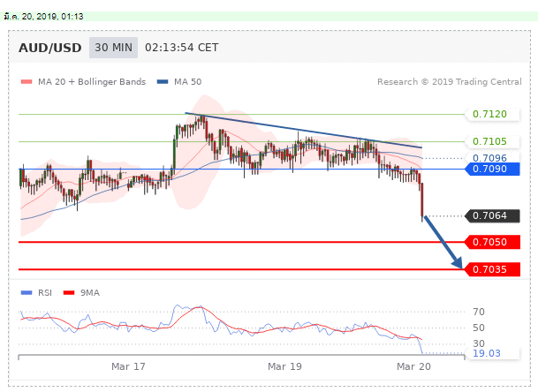Click the 02:13:54 CET timestamp

pos(182,48)
